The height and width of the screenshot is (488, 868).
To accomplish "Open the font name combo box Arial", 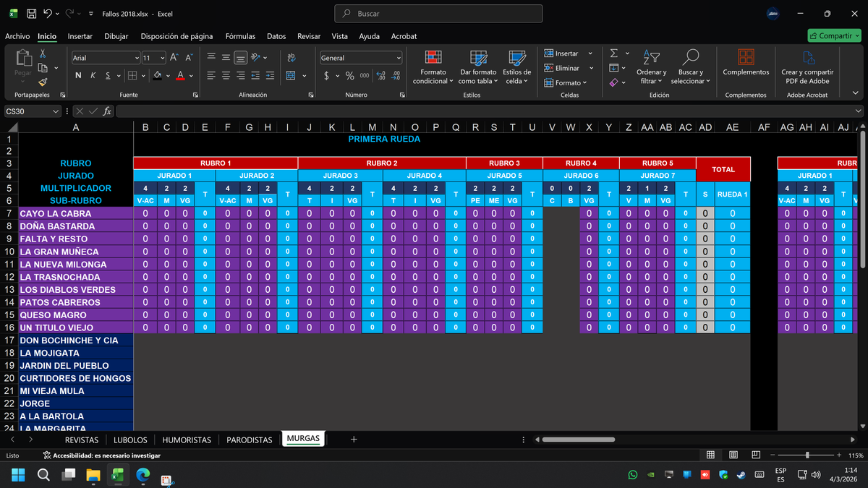I will tap(106, 58).
